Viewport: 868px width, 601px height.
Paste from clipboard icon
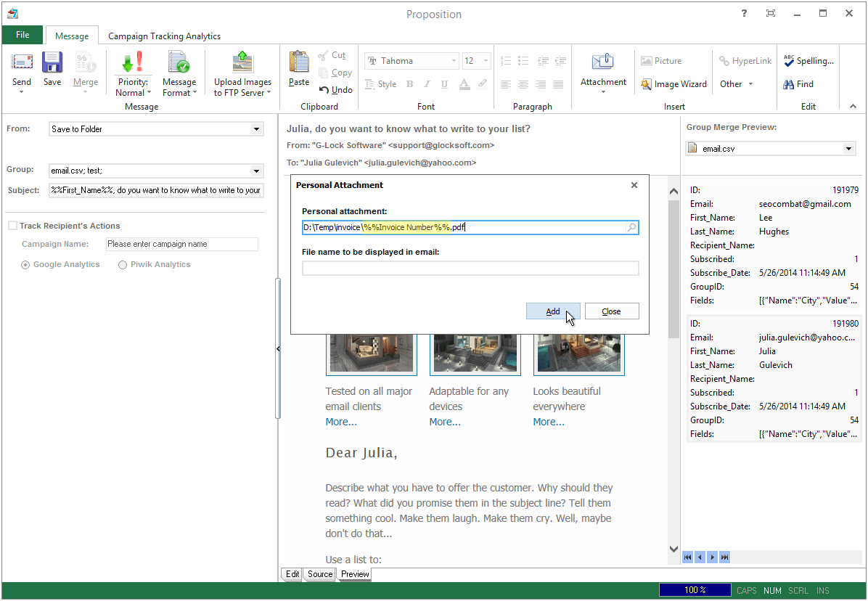click(299, 62)
